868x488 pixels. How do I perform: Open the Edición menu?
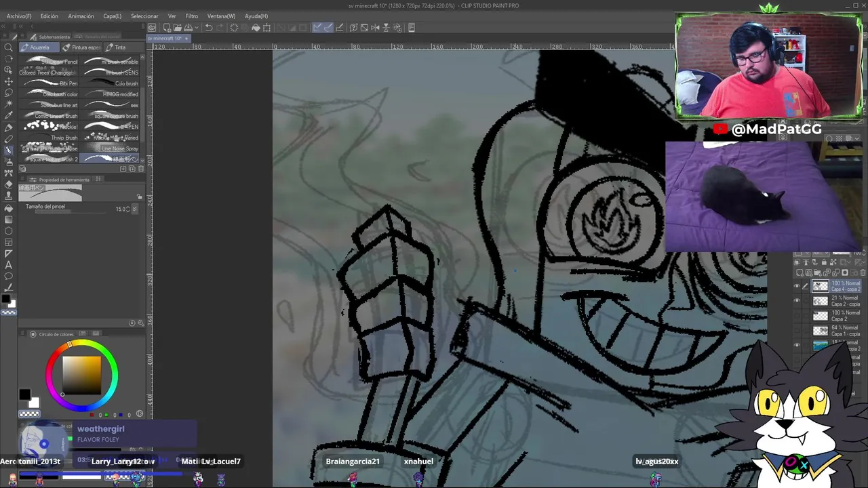(x=50, y=16)
